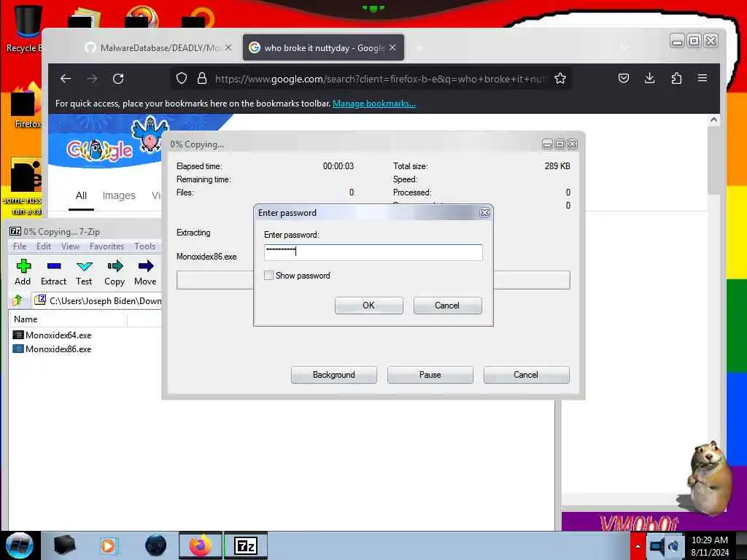
Task: Click the taskbar clock showing 10:29 AM
Action: coord(709,546)
